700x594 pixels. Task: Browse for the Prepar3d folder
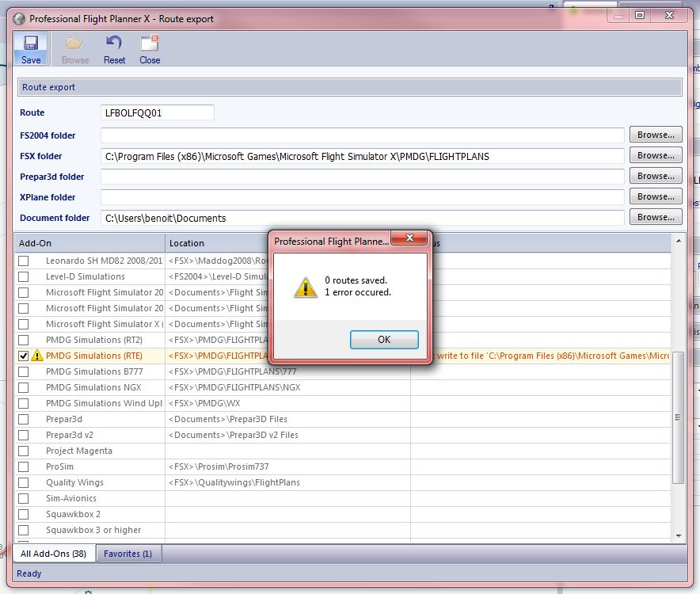656,176
